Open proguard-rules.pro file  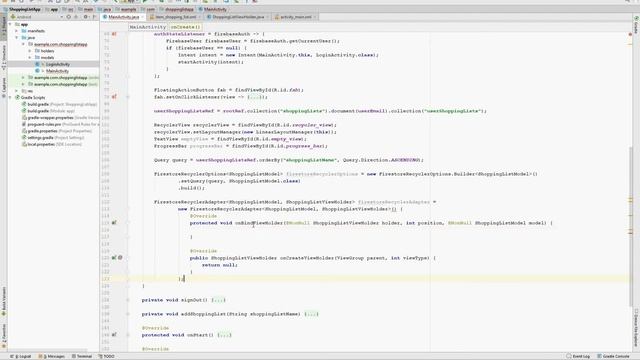(x=60, y=124)
